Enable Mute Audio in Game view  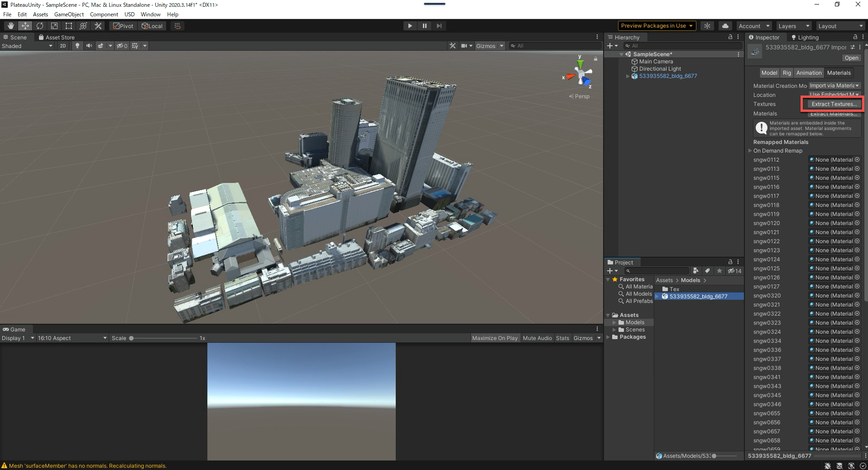coord(537,338)
